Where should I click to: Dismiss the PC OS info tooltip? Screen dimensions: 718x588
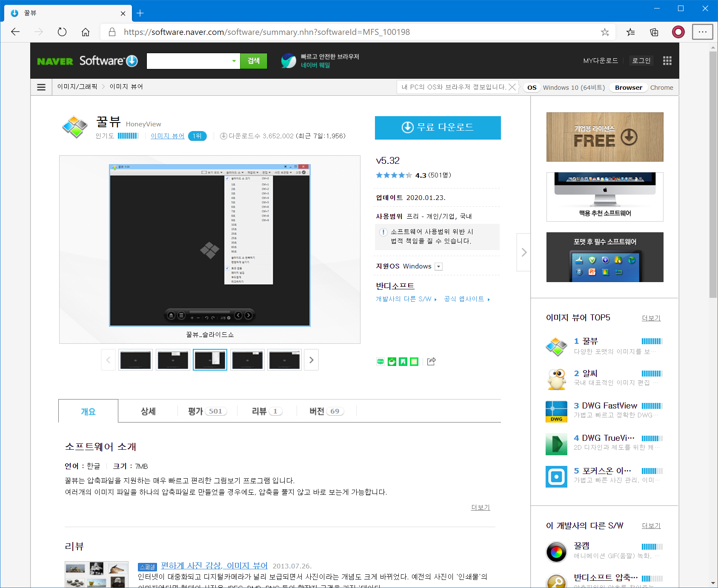coord(512,87)
